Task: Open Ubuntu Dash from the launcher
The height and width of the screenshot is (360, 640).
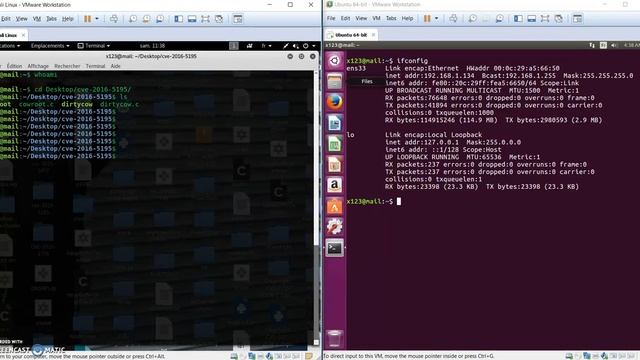Action: (x=334, y=61)
